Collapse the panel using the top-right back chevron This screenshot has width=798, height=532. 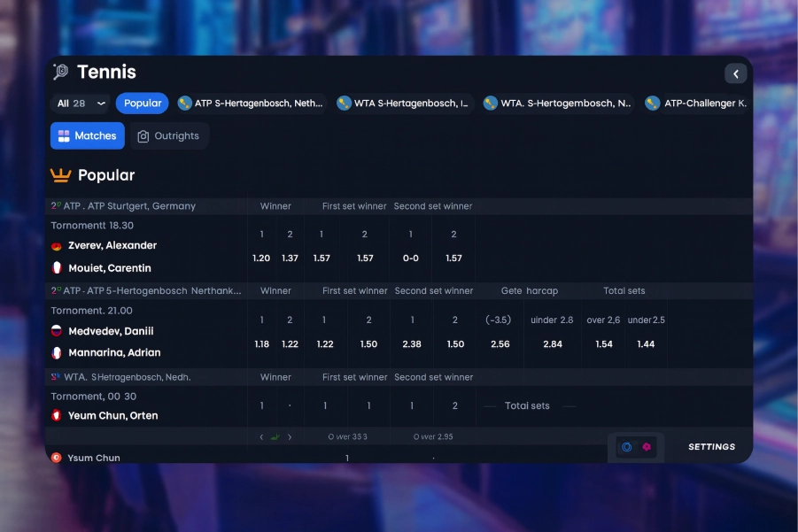click(x=736, y=73)
